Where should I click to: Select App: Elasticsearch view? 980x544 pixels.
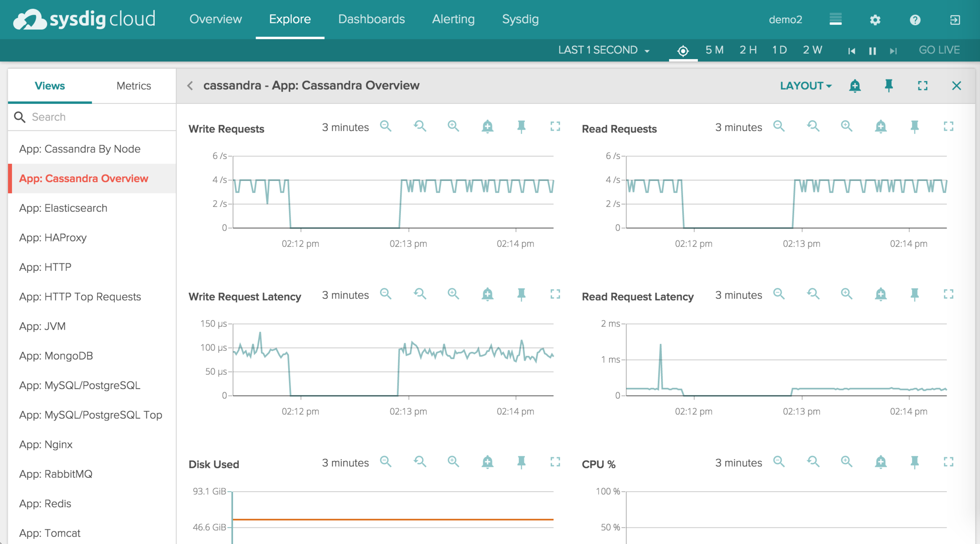pos(92,208)
